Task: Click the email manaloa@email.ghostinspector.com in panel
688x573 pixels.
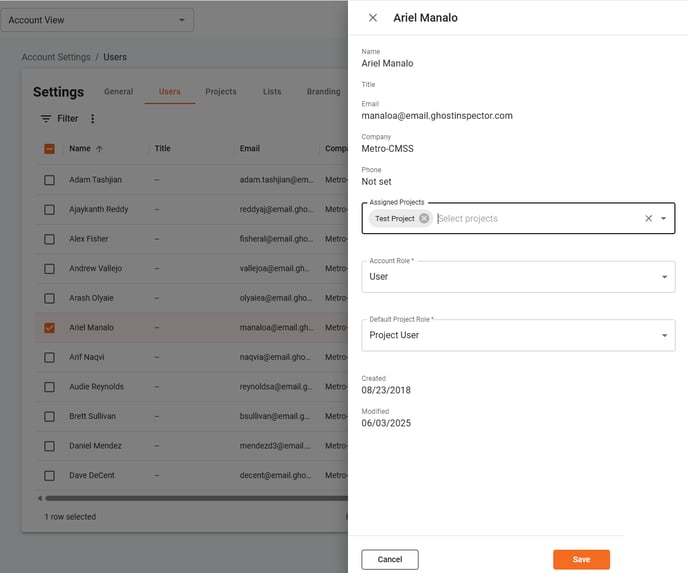Action: coord(437,115)
